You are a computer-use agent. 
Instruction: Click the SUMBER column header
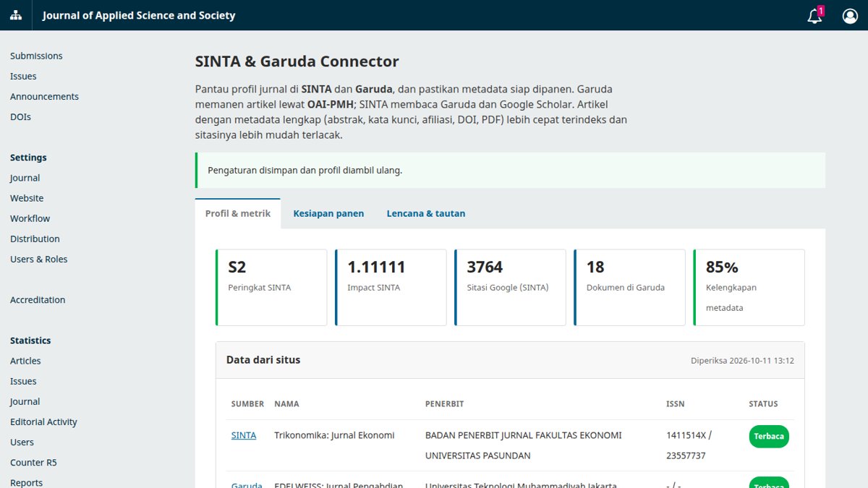point(247,404)
